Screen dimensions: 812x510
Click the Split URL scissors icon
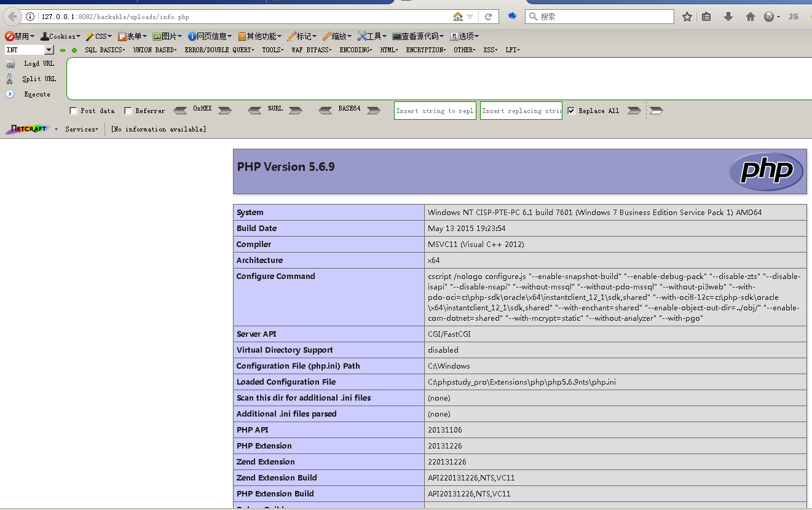[10, 79]
